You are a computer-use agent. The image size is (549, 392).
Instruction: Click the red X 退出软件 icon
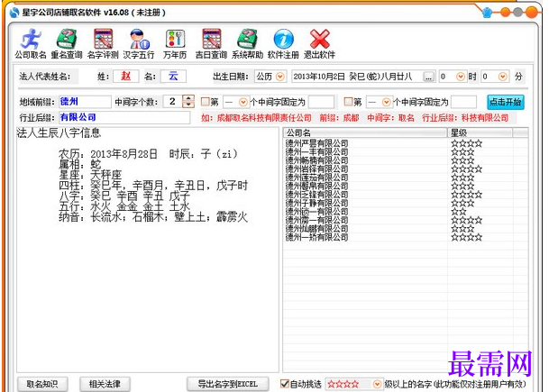tap(319, 44)
